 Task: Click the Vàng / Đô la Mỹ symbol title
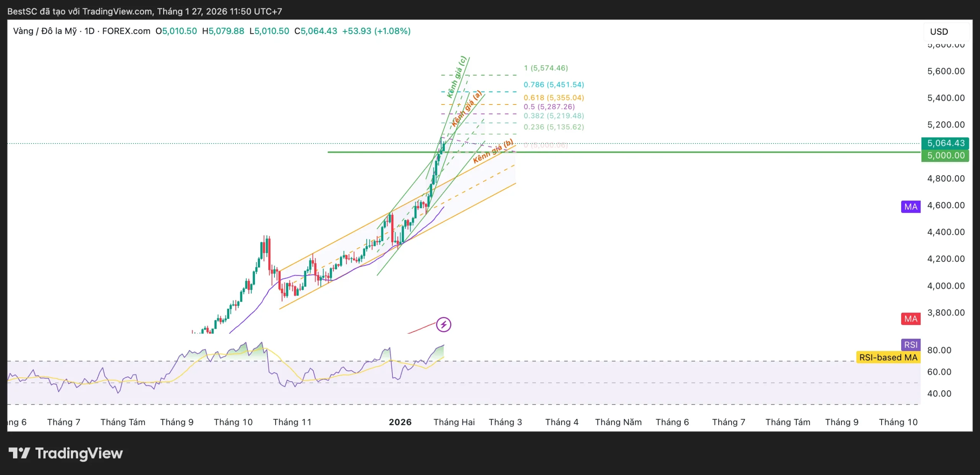coord(45,31)
